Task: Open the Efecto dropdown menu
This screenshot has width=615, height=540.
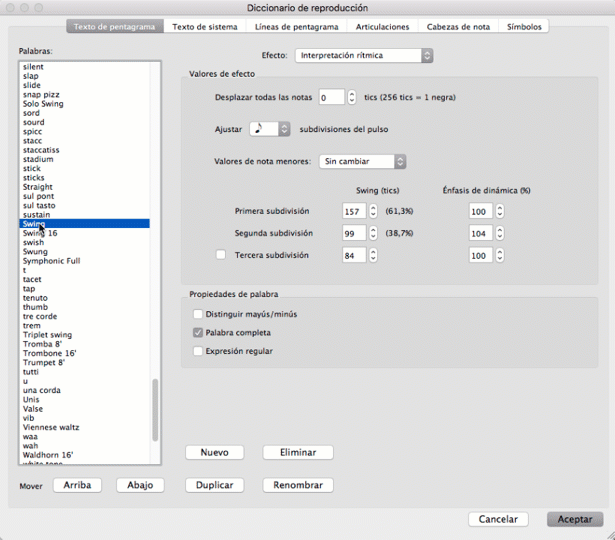Action: point(364,56)
